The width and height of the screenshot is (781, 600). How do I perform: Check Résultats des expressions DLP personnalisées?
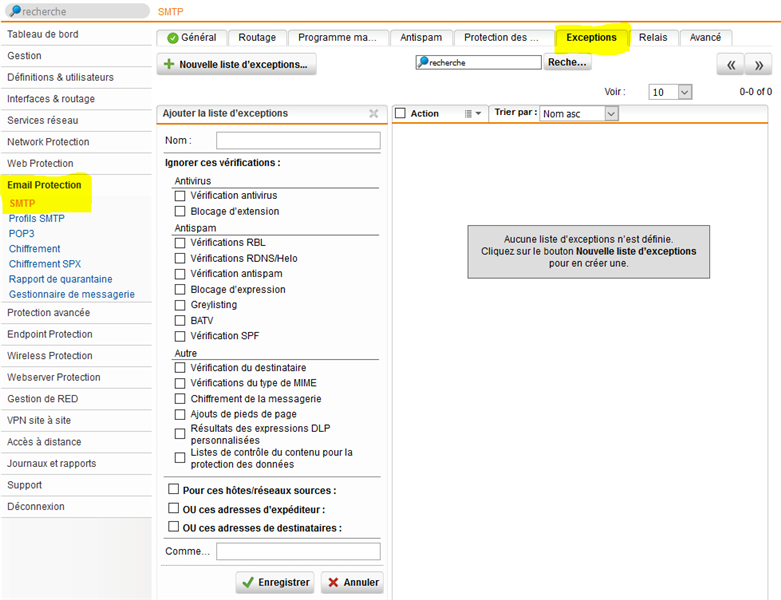(180, 434)
